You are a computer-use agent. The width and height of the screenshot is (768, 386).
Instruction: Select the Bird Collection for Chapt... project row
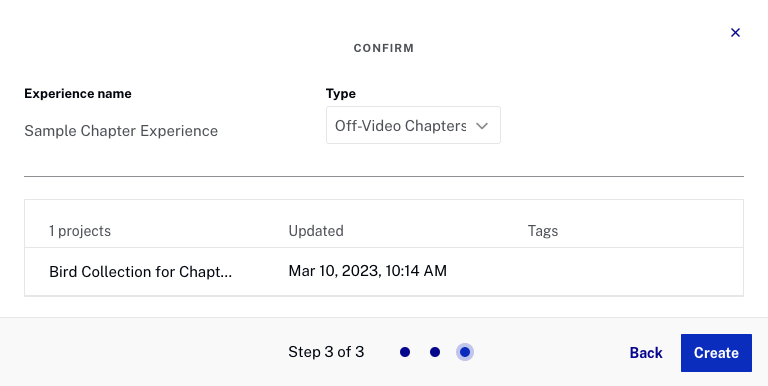pyautogui.click(x=384, y=271)
